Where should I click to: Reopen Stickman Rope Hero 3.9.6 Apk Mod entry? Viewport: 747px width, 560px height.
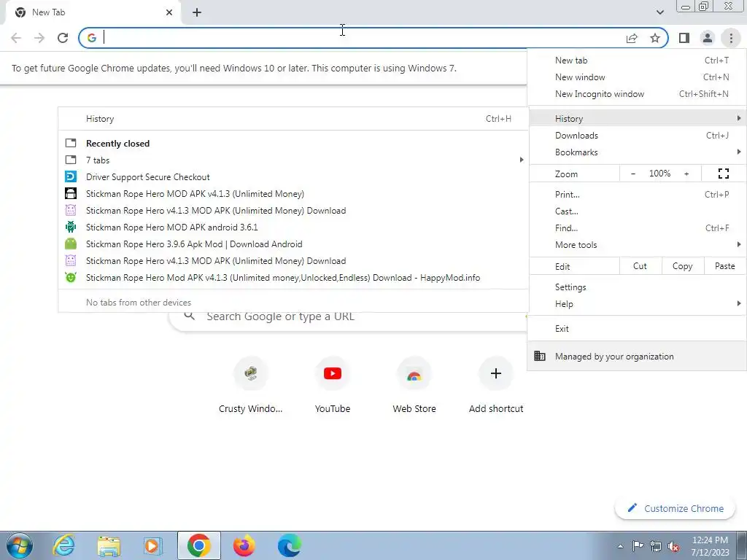pos(293,244)
